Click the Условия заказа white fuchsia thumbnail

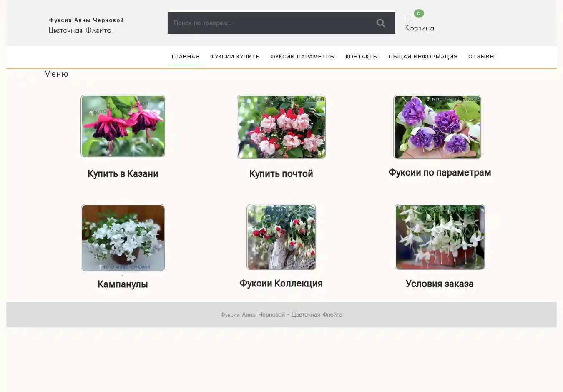coord(440,237)
